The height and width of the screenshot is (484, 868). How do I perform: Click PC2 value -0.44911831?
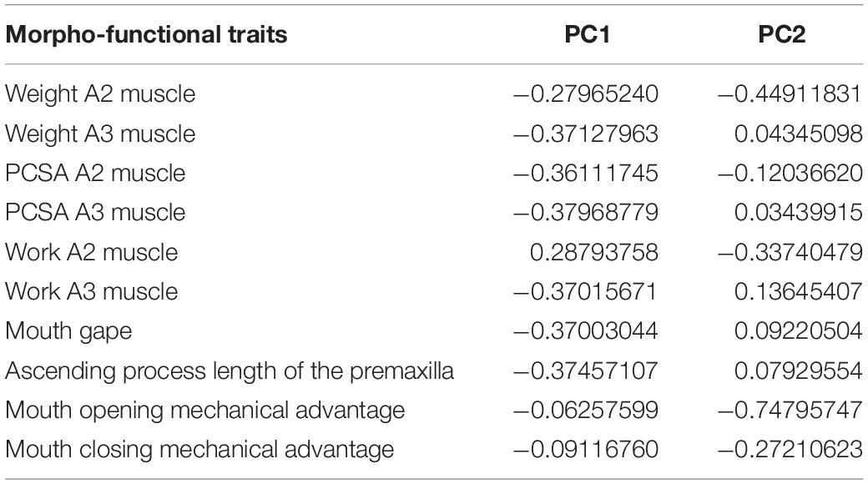pyautogui.click(x=790, y=93)
